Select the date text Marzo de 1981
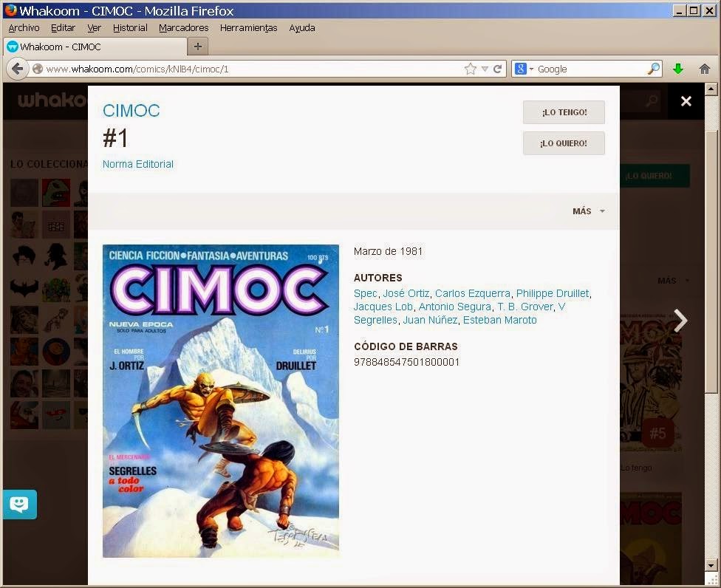Screen dimensions: 721x588 point(388,251)
